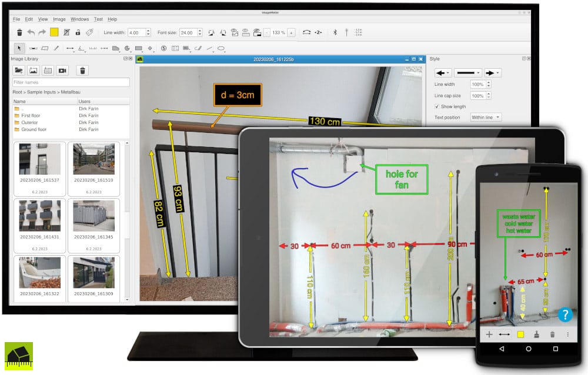This screenshot has width=588, height=375.
Task: Toggle the Show length checkbox
Action: coord(436,106)
